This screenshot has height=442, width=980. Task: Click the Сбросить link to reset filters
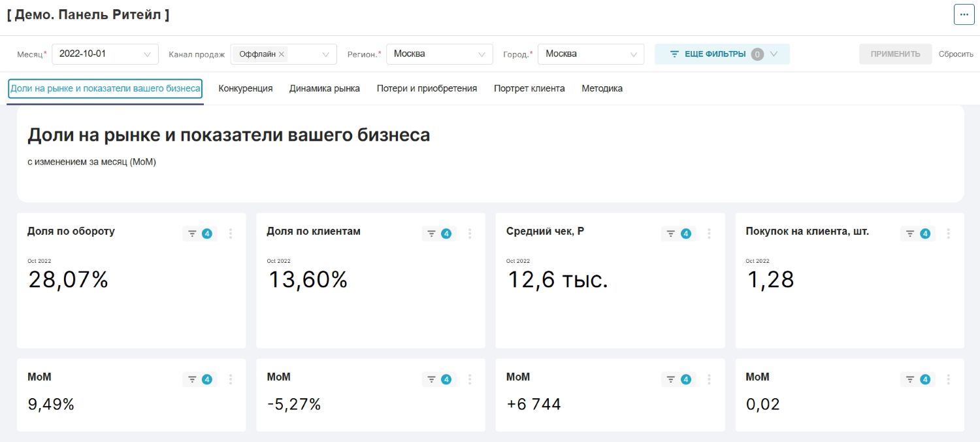(x=956, y=54)
